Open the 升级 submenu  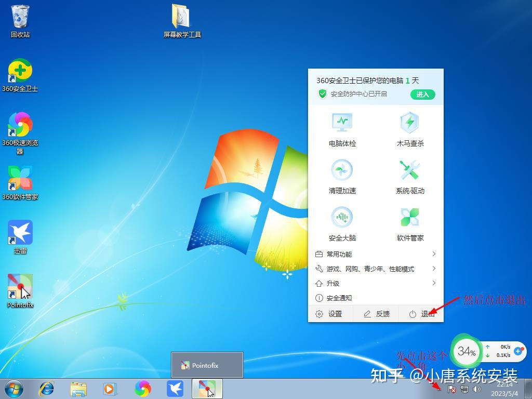[376, 283]
